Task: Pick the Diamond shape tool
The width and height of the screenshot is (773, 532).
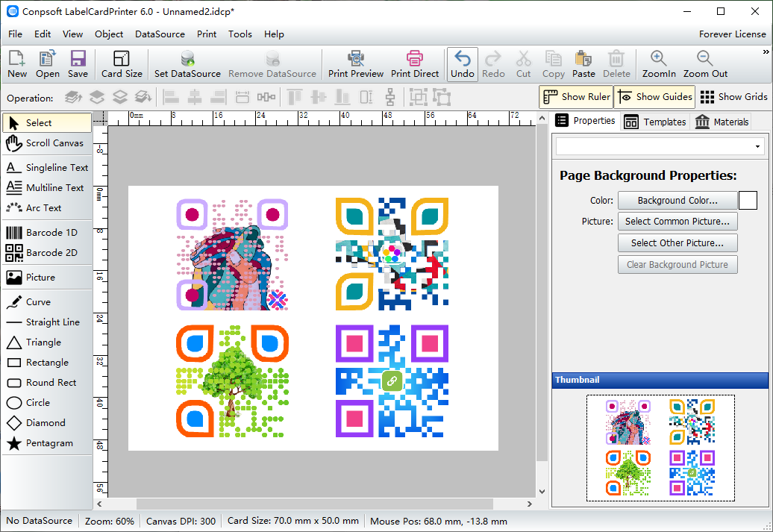Action: coord(47,423)
